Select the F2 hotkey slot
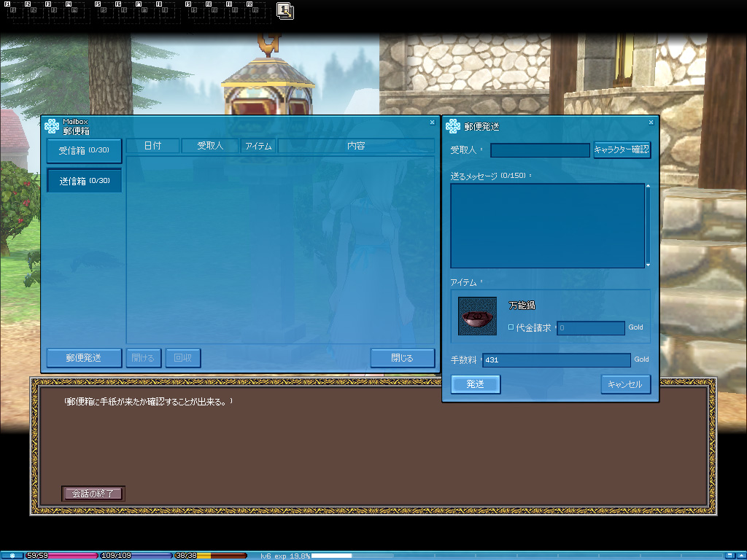The width and height of the screenshot is (747, 560). point(34,12)
